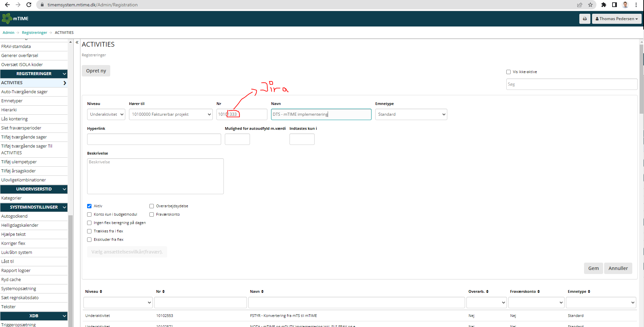644x327 pixels.
Task: Enable the Overarbejdsydelse checkbox
Action: tap(152, 206)
